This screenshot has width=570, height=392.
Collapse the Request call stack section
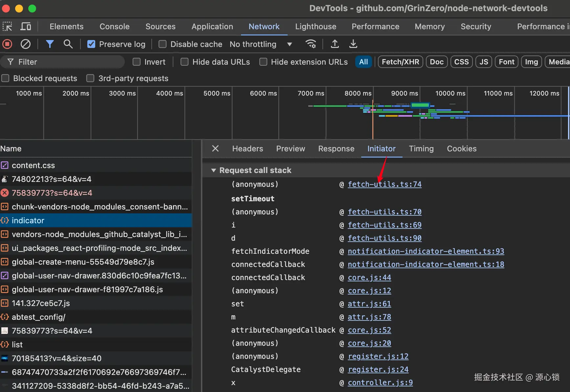tap(214, 170)
